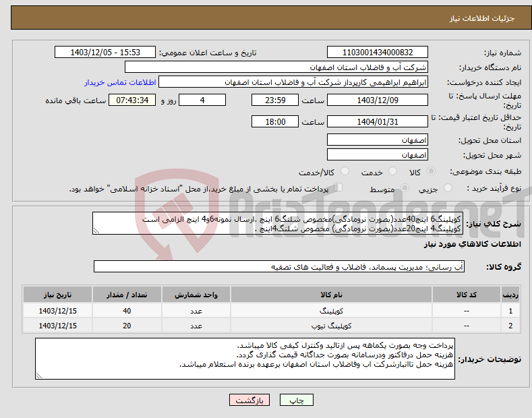
Task: Click the کد کالا column header
Action: (466, 295)
